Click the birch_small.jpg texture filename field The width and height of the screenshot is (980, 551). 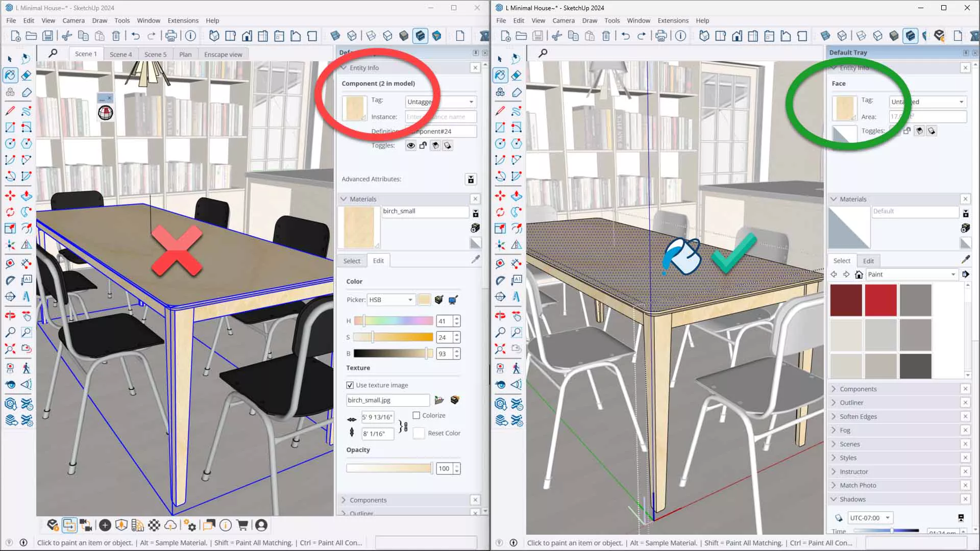point(387,400)
